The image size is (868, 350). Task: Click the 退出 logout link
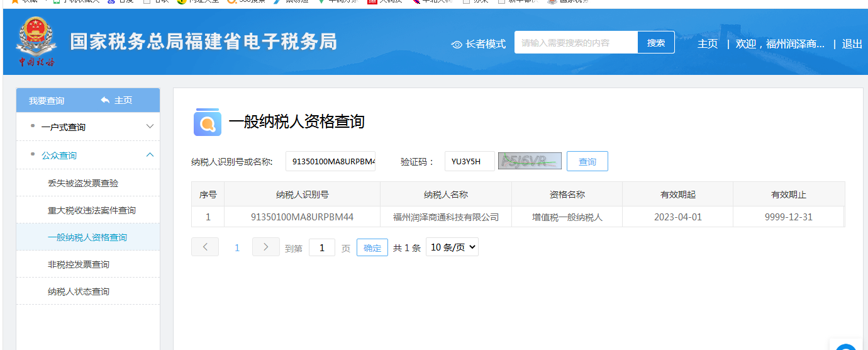click(x=852, y=43)
